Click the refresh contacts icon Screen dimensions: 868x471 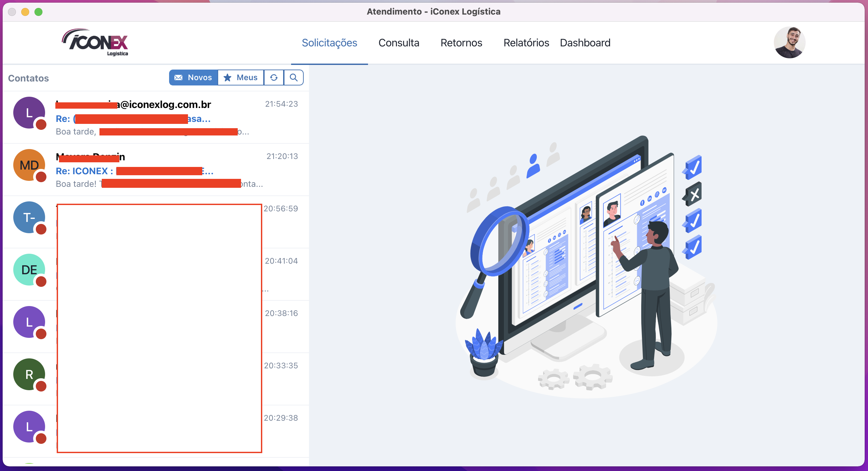click(x=274, y=78)
